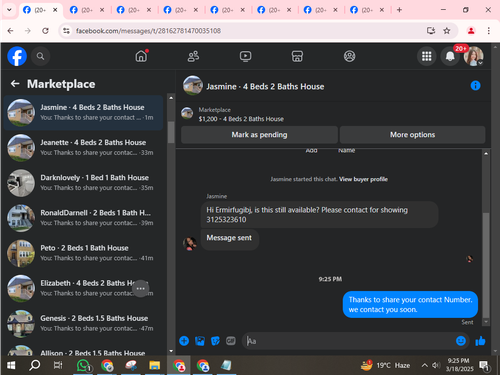
Task: Open Windows taskbar search
Action: click(34, 366)
